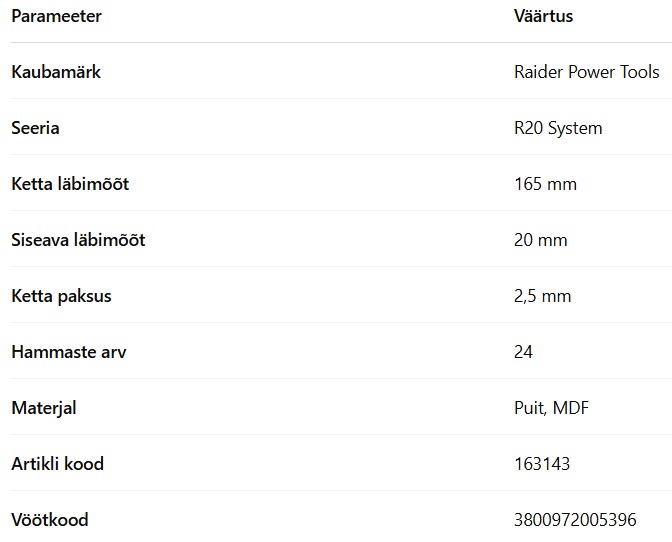This screenshot has height=542, width=672.
Task: Select the Artikli kood label
Action: pyautogui.click(x=57, y=464)
